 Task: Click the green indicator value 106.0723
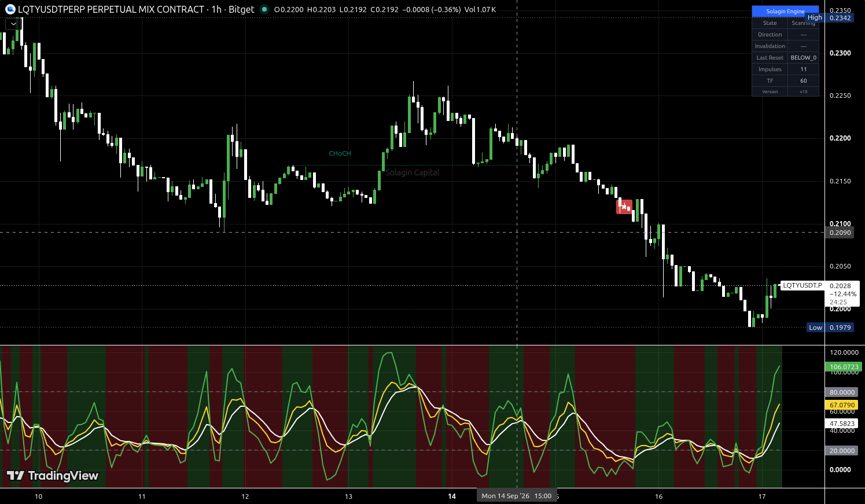click(844, 367)
